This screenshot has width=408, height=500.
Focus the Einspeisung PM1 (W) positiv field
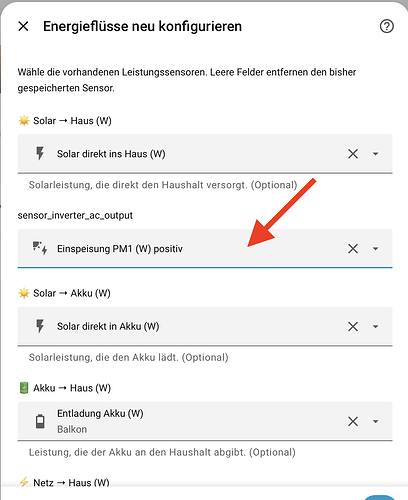pyautogui.click(x=205, y=248)
